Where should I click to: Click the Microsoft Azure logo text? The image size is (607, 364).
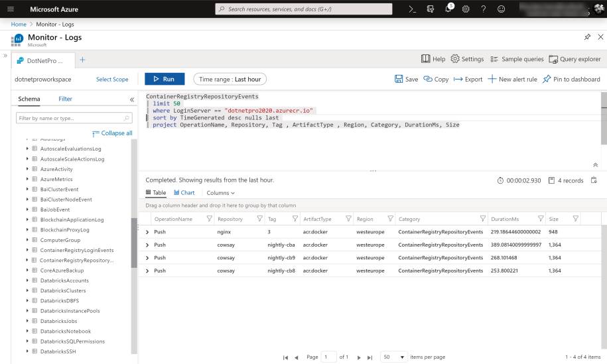tap(54, 9)
